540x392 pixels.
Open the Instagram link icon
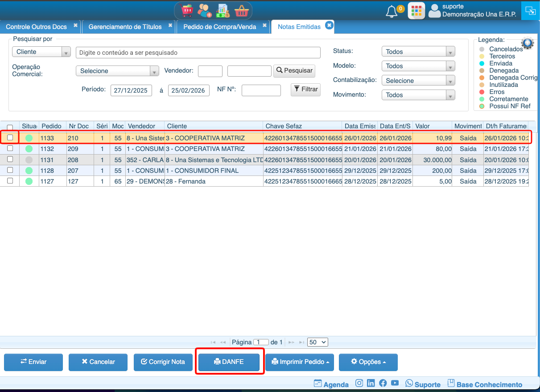(359, 383)
